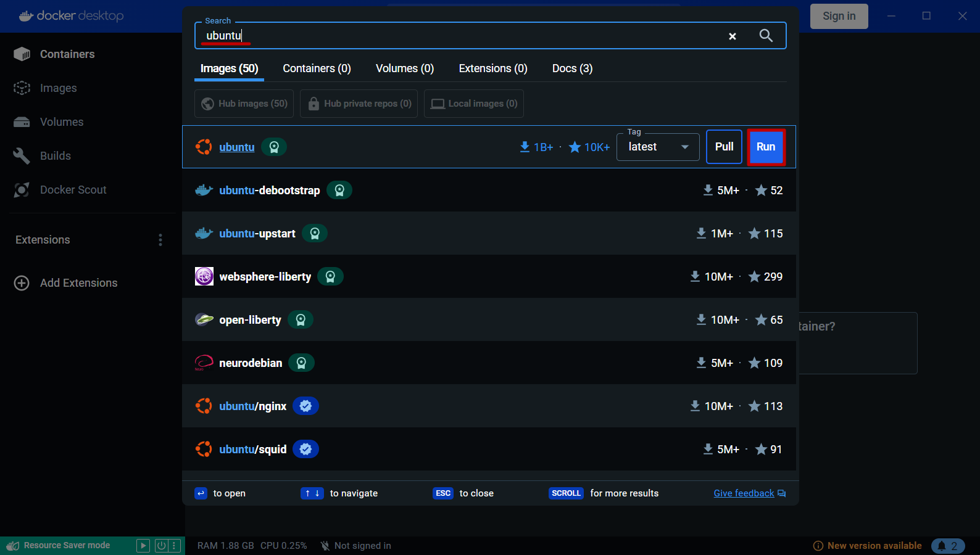Click the ubuntu download count 1B+

pyautogui.click(x=536, y=147)
